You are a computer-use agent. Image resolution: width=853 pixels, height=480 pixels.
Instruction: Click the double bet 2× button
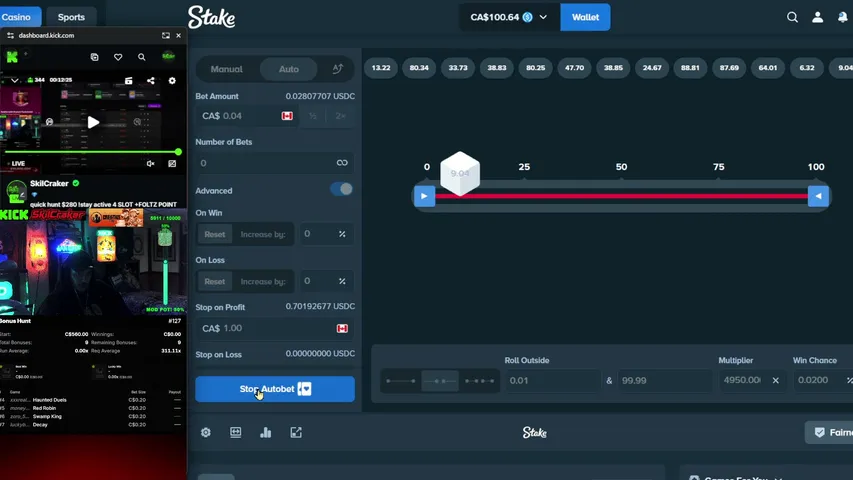pyautogui.click(x=341, y=116)
